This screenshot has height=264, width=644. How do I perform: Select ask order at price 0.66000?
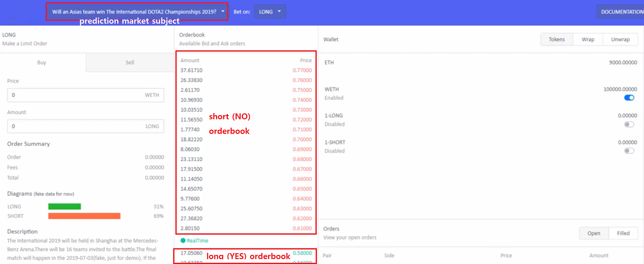coord(246,179)
